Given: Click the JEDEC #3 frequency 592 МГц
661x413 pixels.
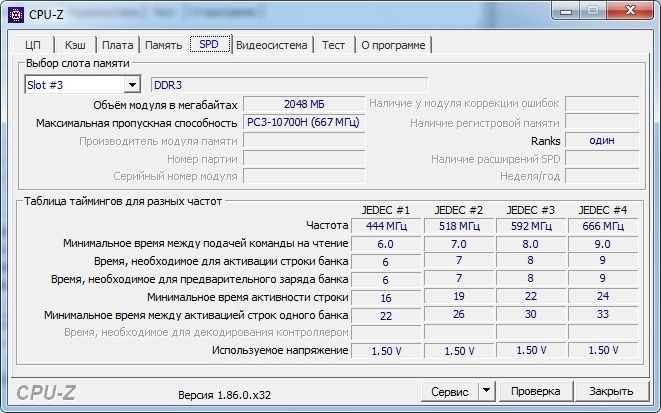Looking at the screenshot, I should click(531, 226).
